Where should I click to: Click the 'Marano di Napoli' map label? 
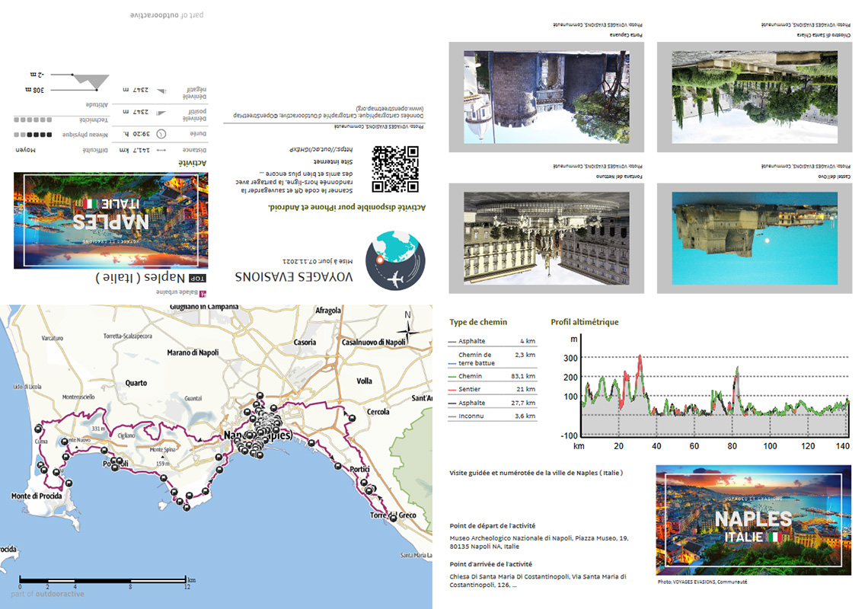point(193,352)
